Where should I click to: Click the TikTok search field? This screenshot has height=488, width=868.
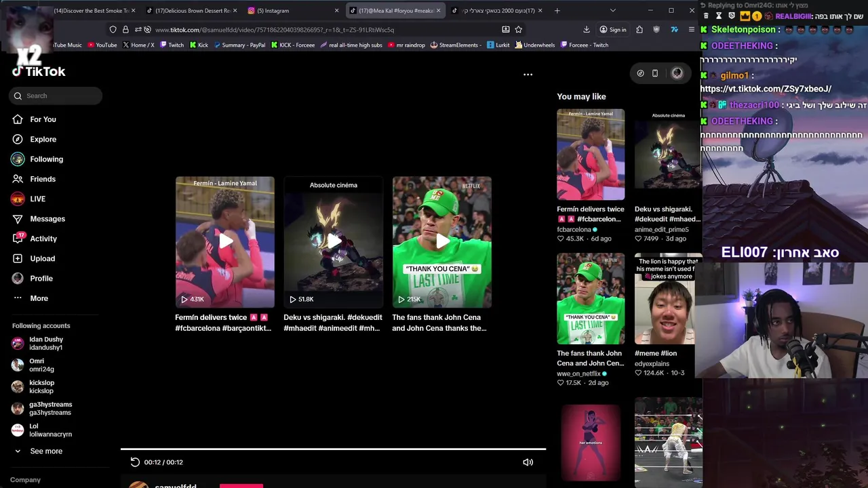[56, 96]
